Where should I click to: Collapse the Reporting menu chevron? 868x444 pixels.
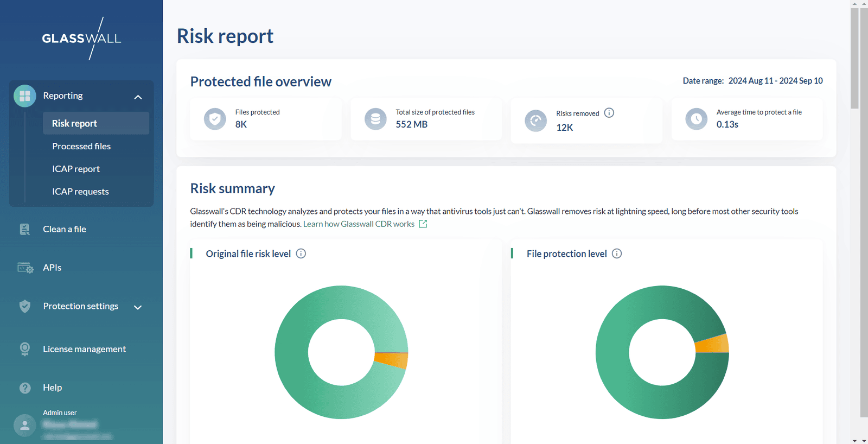pyautogui.click(x=138, y=97)
